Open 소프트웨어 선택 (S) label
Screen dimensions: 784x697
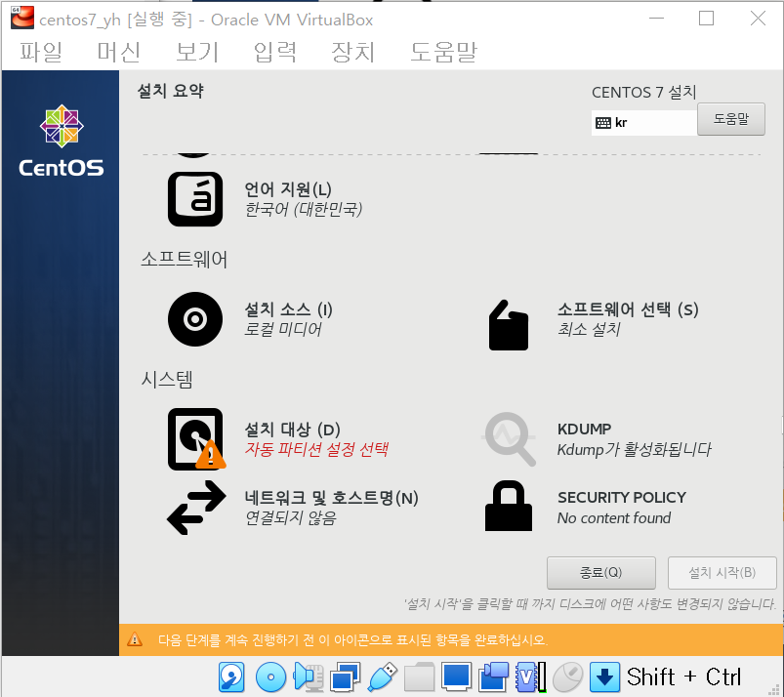pyautogui.click(x=628, y=309)
